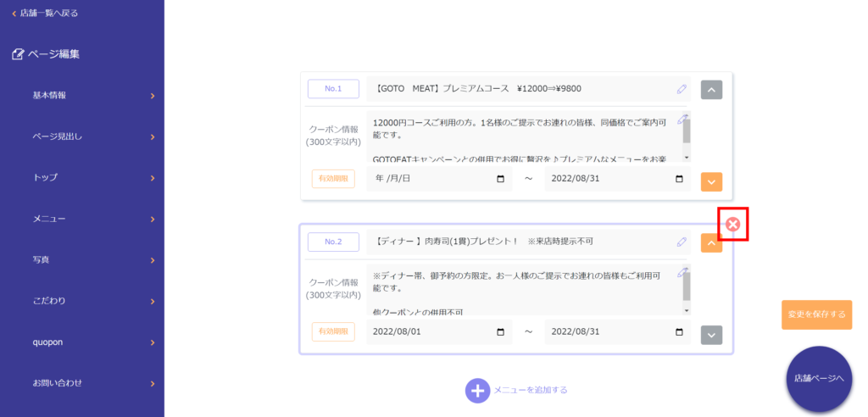Screen dimensions: 868x417
Task: Open calendar picker for No.1 end date 2022/08/31
Action: [679, 179]
